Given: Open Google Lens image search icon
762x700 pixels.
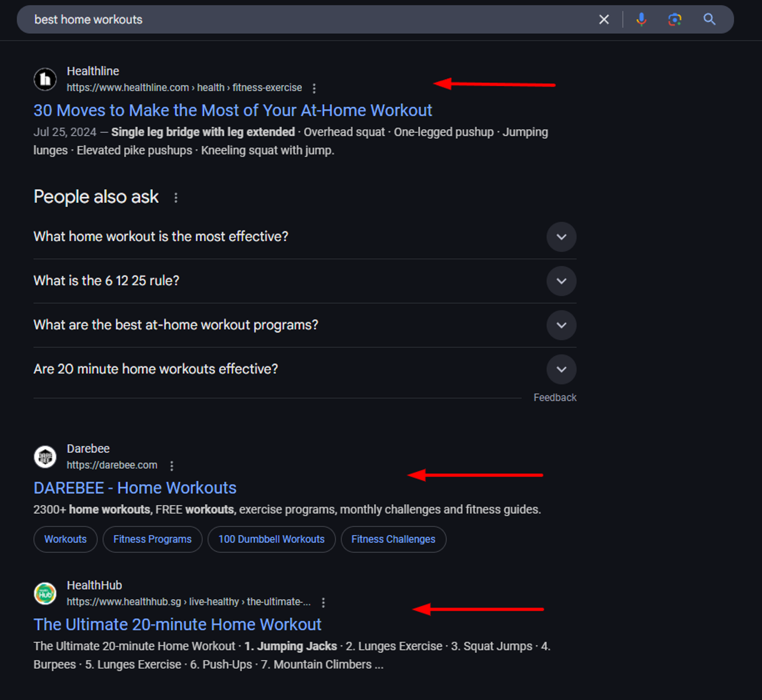Looking at the screenshot, I should [x=675, y=19].
